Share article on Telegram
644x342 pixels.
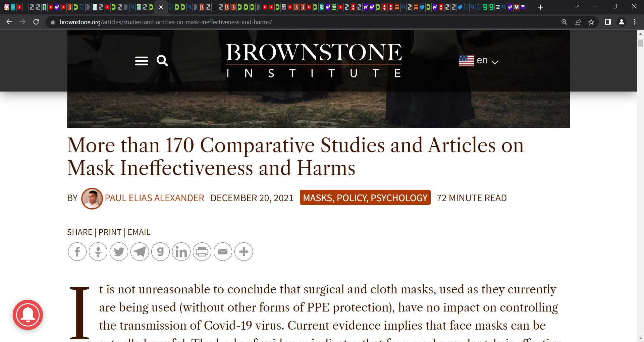[140, 251]
